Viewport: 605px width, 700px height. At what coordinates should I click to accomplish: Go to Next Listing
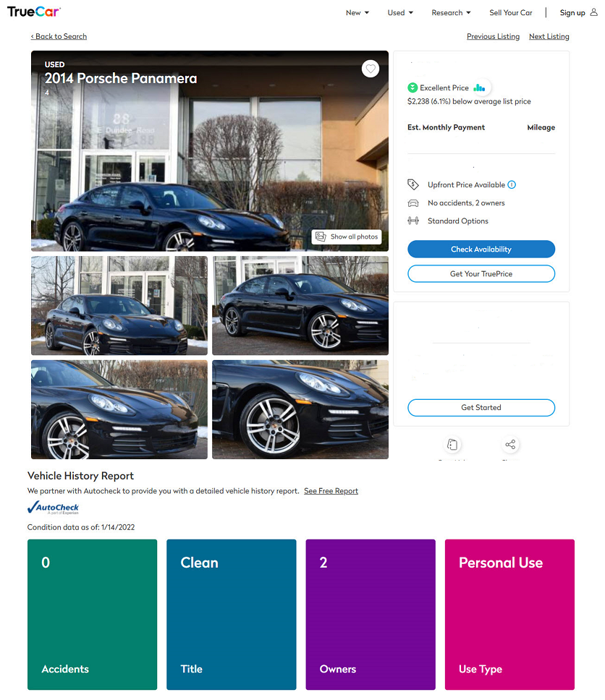pyautogui.click(x=549, y=37)
